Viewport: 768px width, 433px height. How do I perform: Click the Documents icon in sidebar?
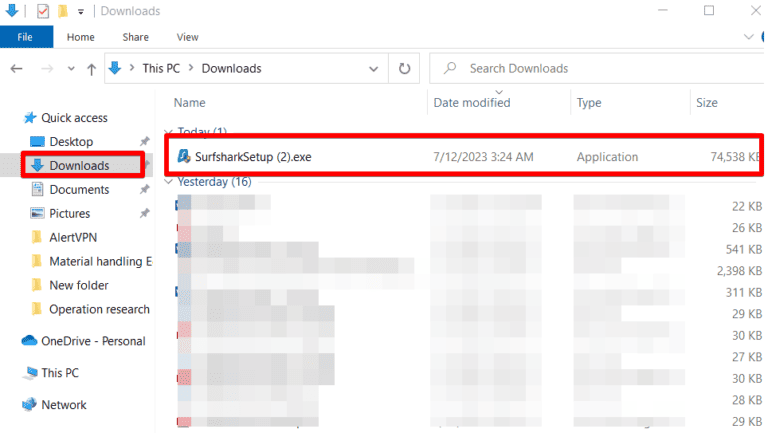click(37, 189)
